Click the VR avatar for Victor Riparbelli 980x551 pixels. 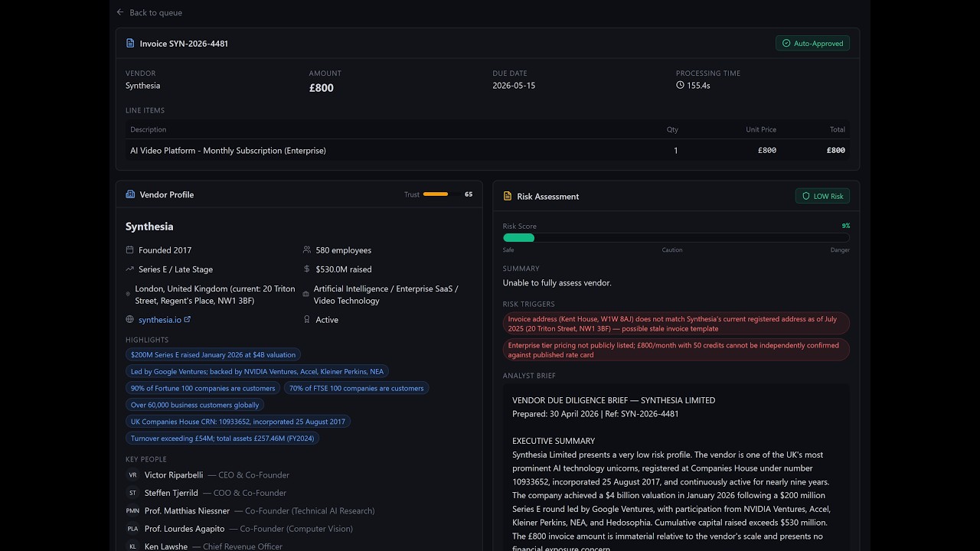[132, 475]
